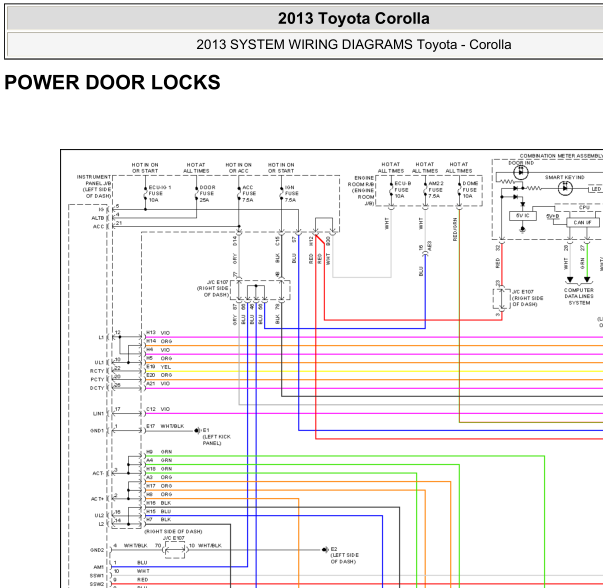Viewport: 603px width, 588px height.
Task: Click 'HOT IN ON OR ACC' label
Action: tap(238, 168)
